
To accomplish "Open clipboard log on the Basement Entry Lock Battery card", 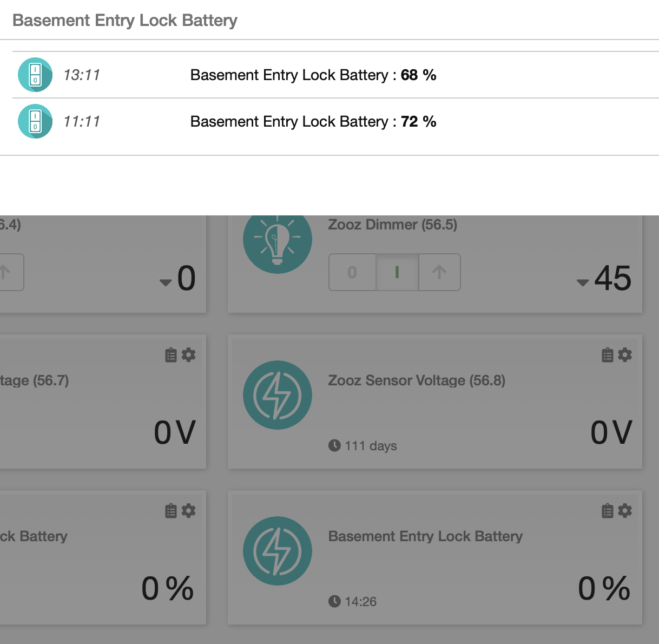I will click(608, 511).
